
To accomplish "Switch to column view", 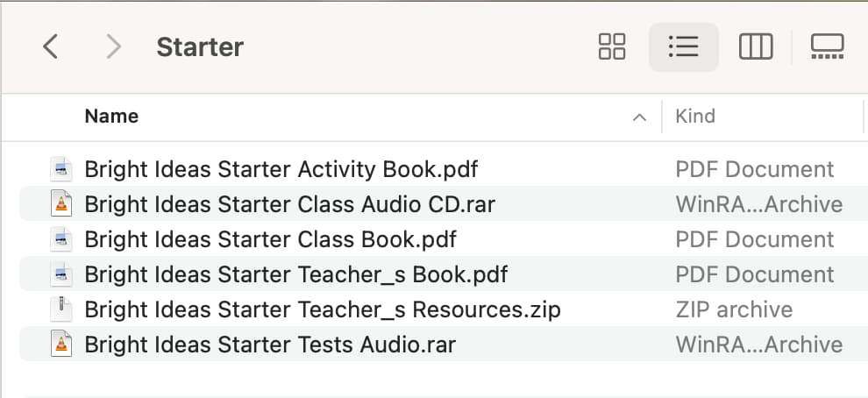I will click(756, 46).
